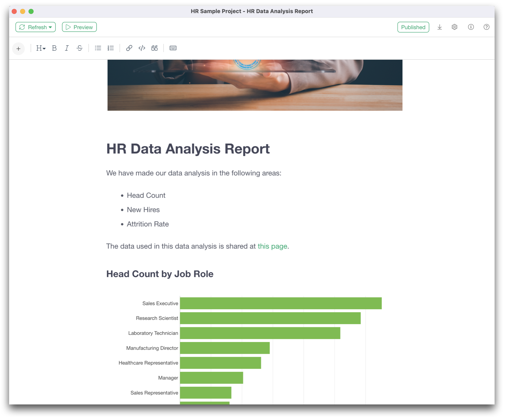Expand the Refresh dropdown menu
The image size is (508, 420).
pos(50,27)
